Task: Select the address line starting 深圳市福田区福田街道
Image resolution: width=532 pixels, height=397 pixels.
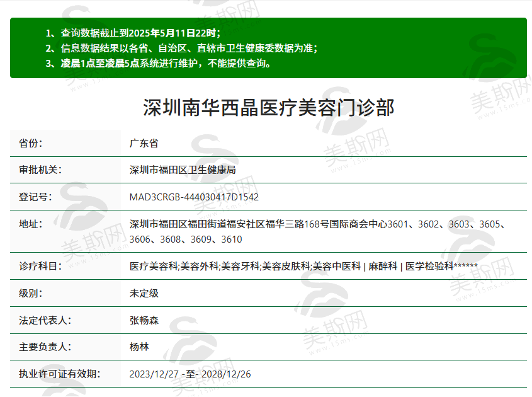Action: 318,224
